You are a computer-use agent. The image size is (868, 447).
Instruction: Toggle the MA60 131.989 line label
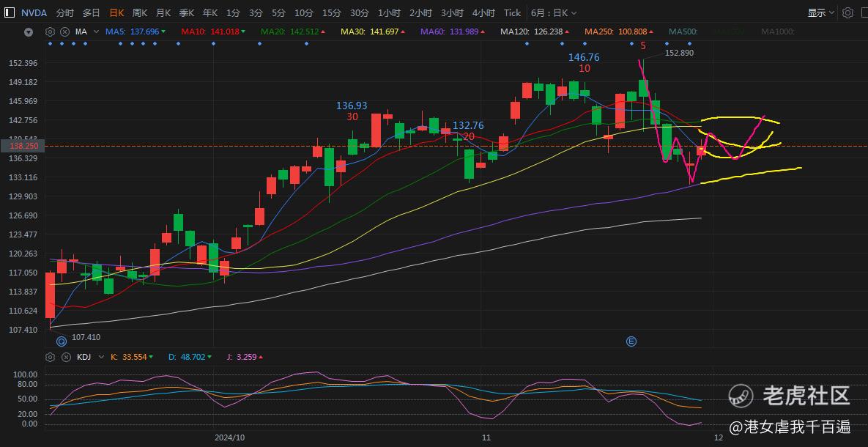point(452,32)
